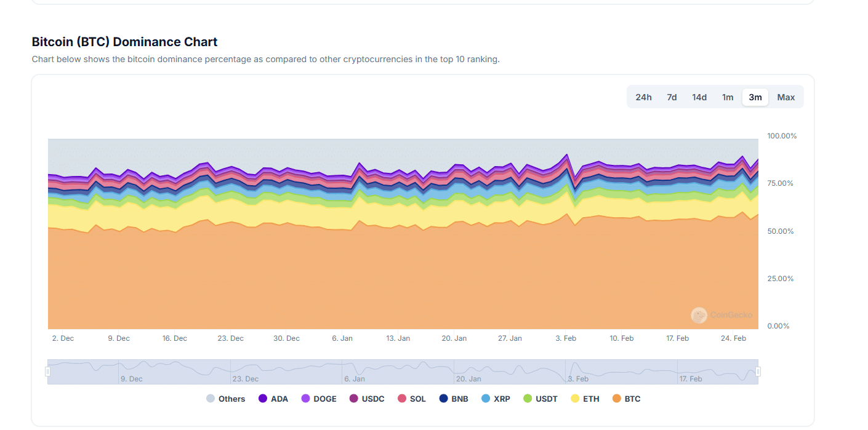Click the left range navigator handle
868x430 pixels.
coord(47,372)
